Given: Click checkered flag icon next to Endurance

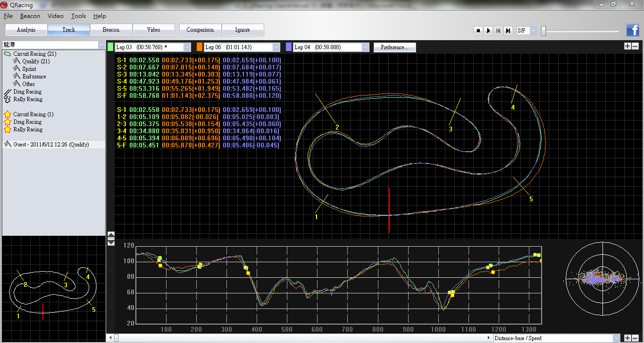Looking at the screenshot, I should pyautogui.click(x=17, y=77).
